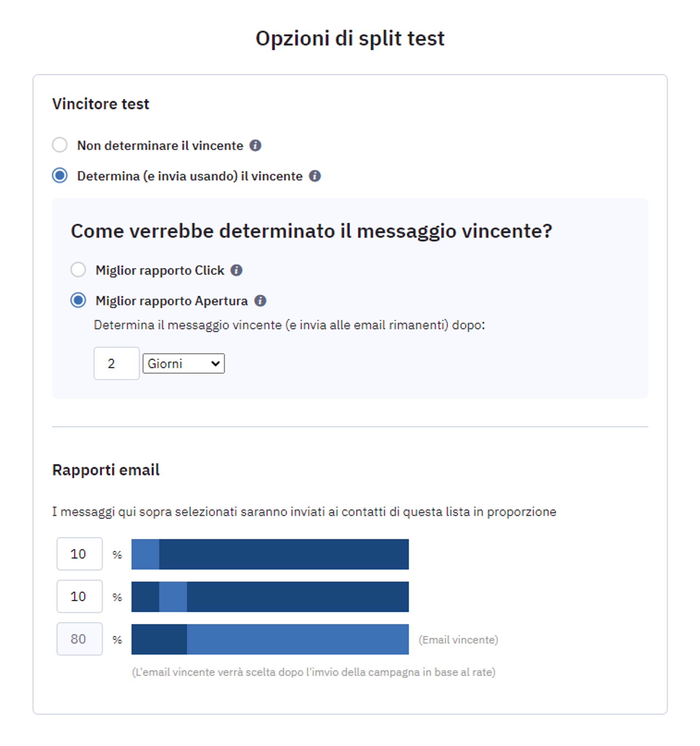Click the second 10% proportion input
The image size is (700, 746).
point(79,596)
